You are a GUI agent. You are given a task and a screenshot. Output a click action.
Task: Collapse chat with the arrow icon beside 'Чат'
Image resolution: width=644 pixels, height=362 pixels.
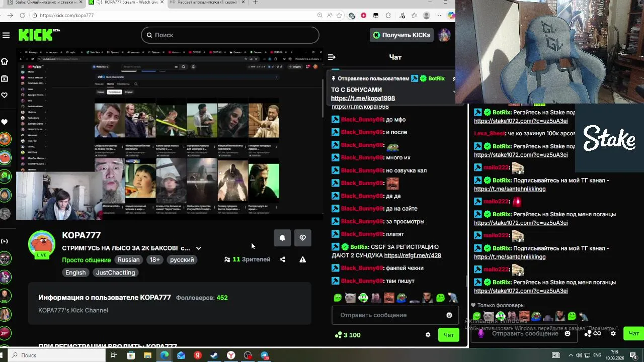[332, 57]
